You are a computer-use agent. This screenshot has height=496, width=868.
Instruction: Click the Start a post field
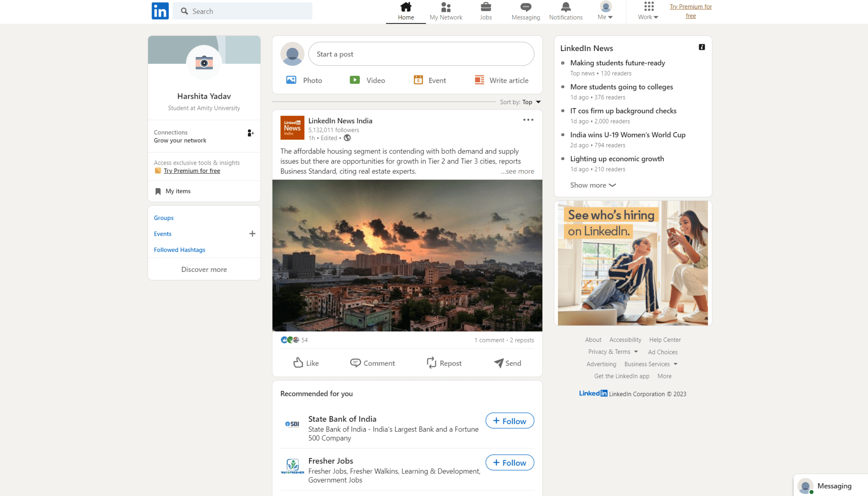point(421,54)
